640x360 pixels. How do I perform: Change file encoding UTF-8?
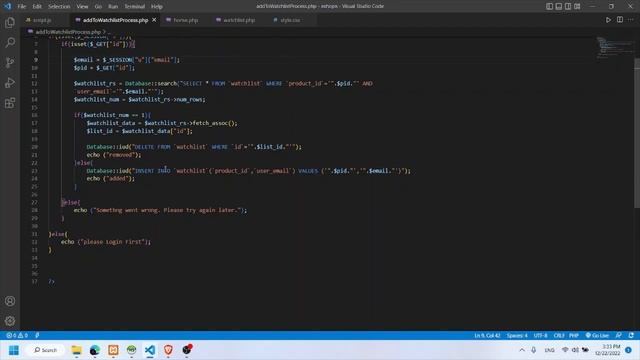(x=540, y=335)
